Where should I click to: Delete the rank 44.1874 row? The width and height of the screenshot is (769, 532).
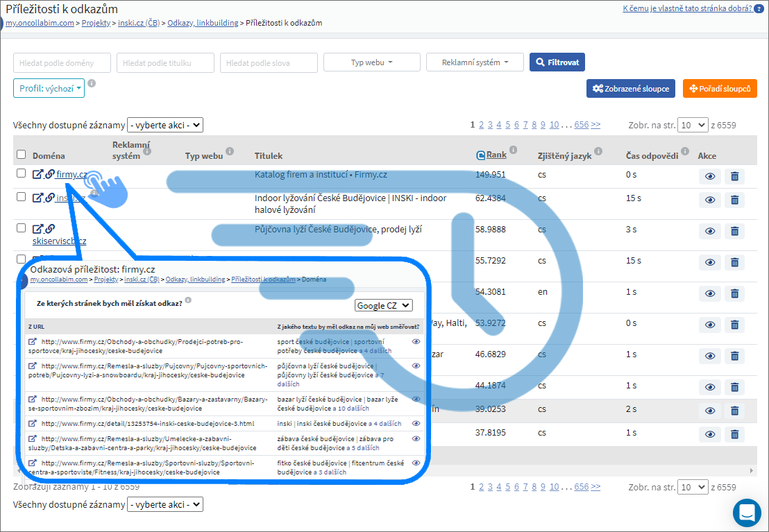click(x=734, y=387)
